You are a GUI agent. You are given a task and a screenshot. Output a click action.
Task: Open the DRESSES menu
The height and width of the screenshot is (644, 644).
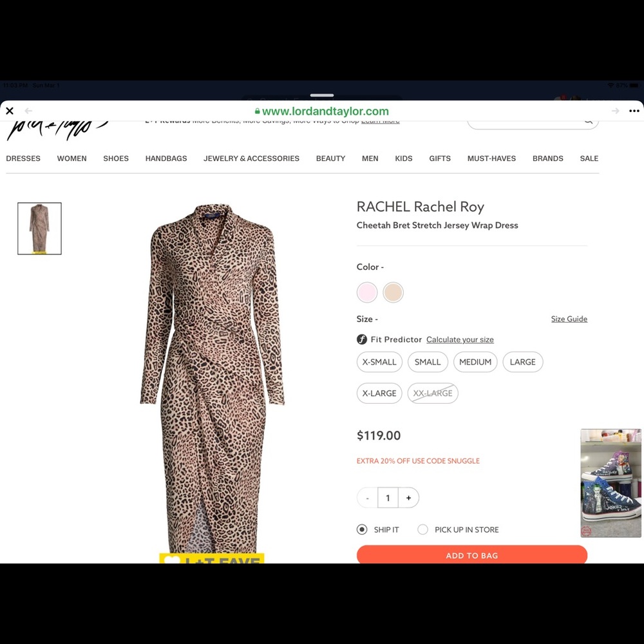tap(23, 158)
